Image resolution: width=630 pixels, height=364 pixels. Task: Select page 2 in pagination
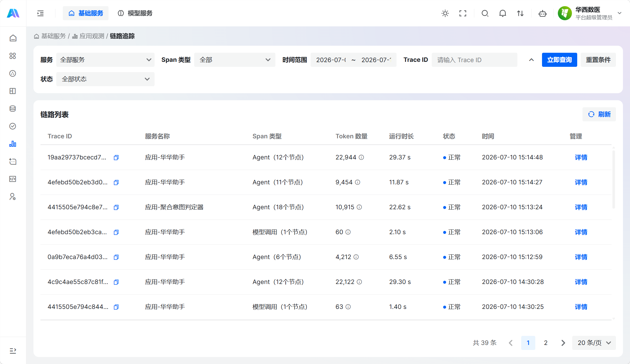tap(546, 343)
